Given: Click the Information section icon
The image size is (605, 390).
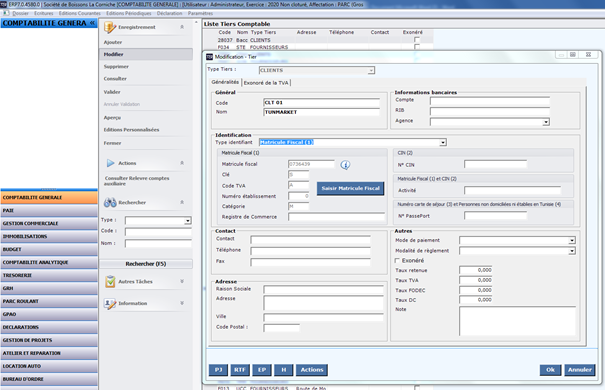Looking at the screenshot, I should pyautogui.click(x=110, y=304).
